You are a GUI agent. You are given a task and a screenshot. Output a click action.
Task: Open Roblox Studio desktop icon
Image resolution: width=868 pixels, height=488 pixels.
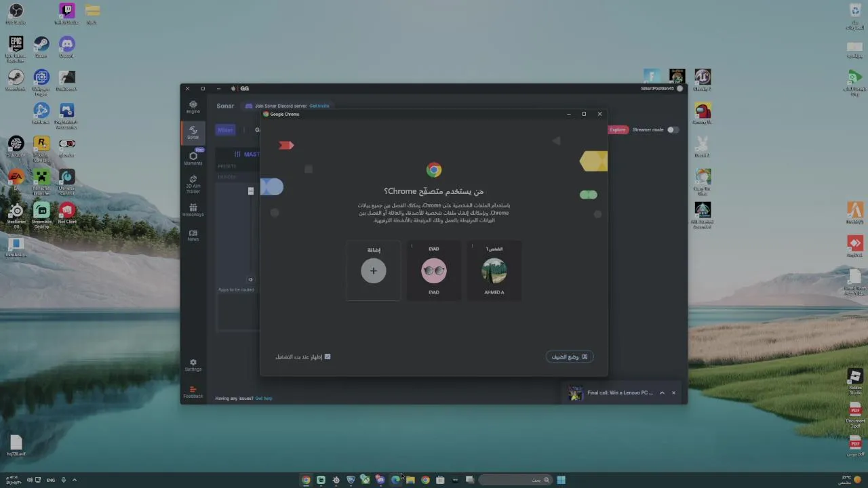coord(855,382)
